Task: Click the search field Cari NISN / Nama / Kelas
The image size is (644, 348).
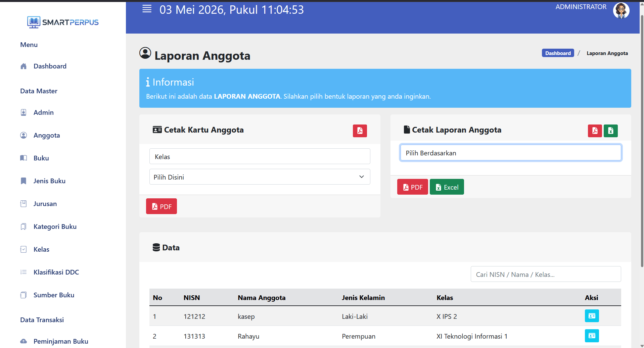Action: [x=546, y=274]
